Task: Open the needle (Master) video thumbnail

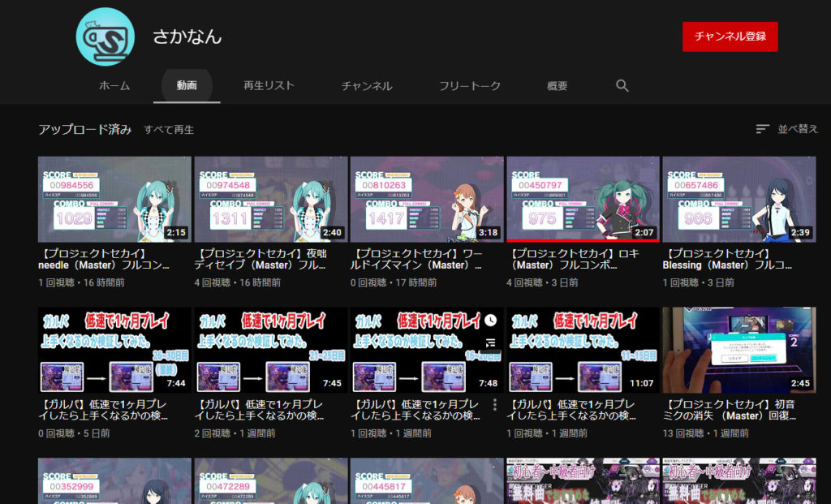Action: (x=114, y=200)
